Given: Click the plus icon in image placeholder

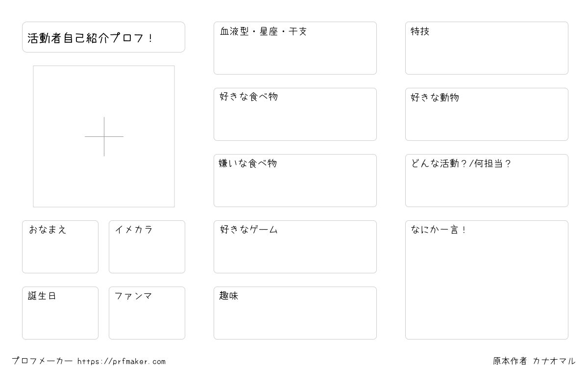Looking at the screenshot, I should tap(104, 136).
